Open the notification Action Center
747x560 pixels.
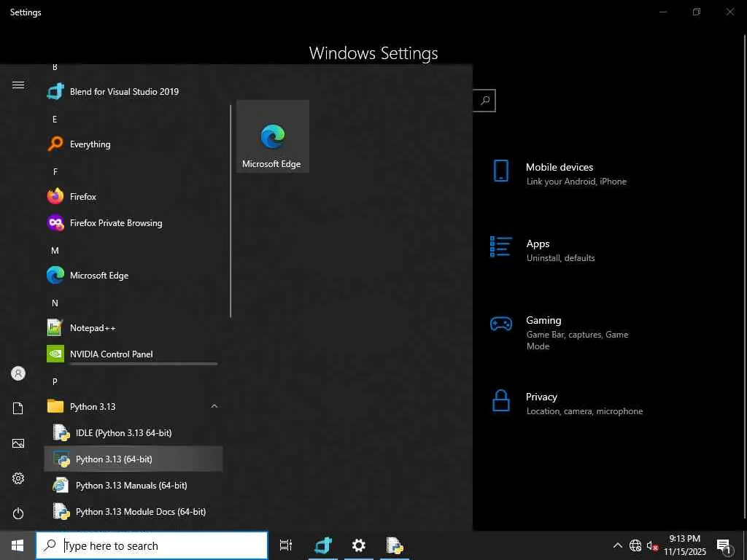click(x=724, y=546)
